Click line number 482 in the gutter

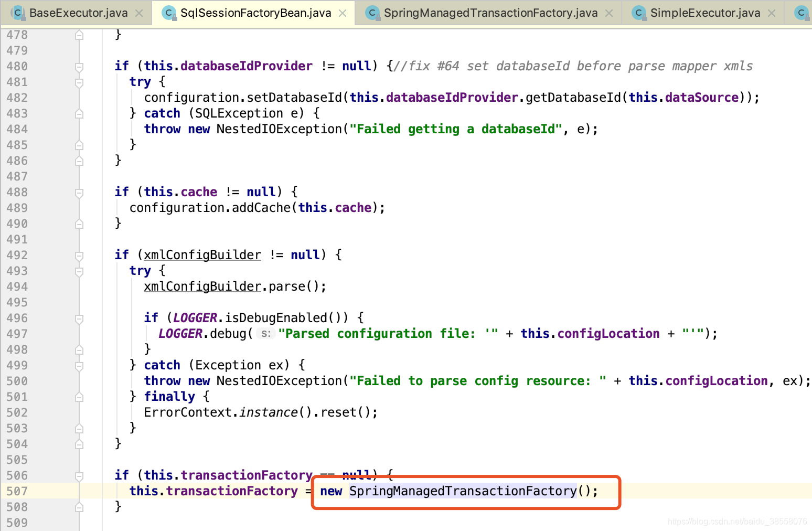tap(17, 98)
